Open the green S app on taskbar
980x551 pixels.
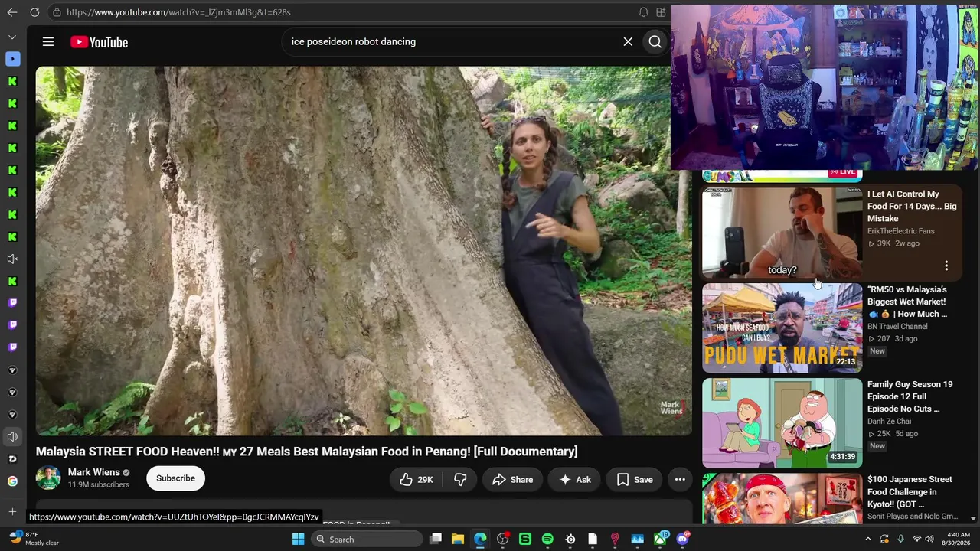(525, 540)
